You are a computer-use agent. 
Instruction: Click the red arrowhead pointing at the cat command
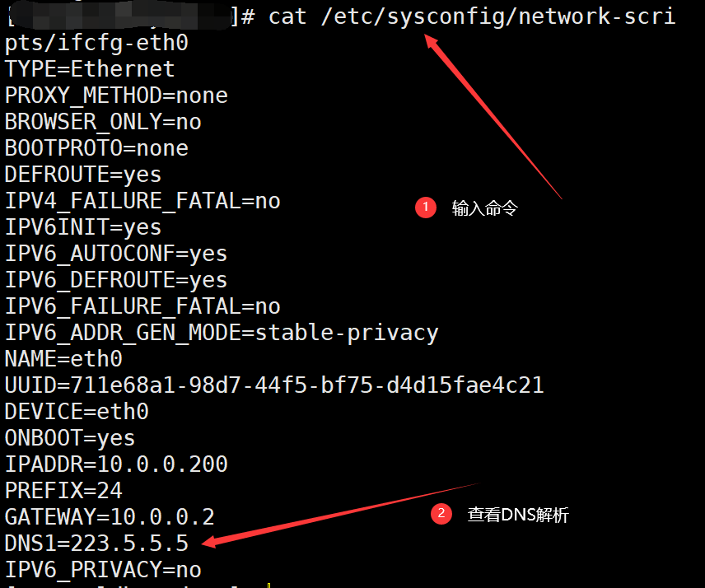click(432, 42)
